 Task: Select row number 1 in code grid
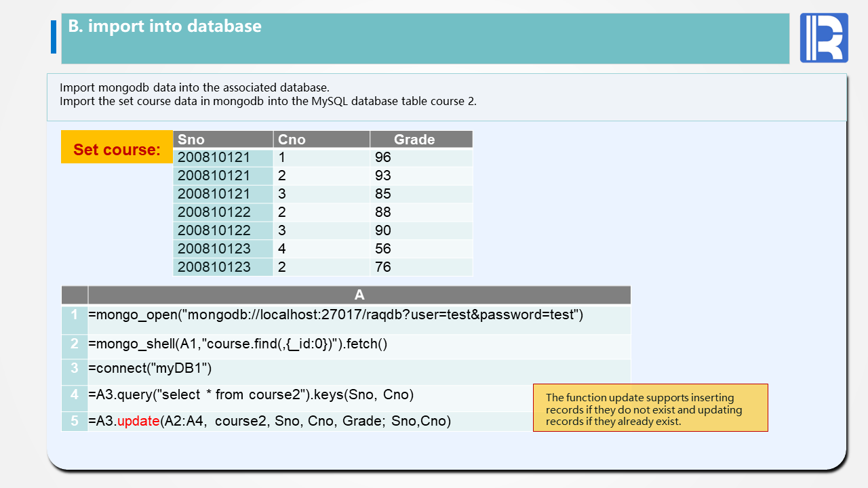(x=75, y=315)
